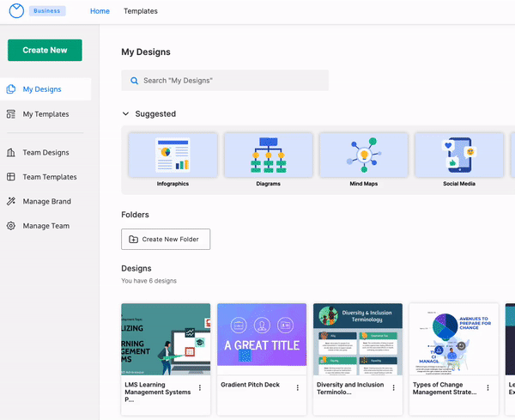The height and width of the screenshot is (420, 515).
Task: Open Team Templates in the sidebar
Action: [45, 177]
